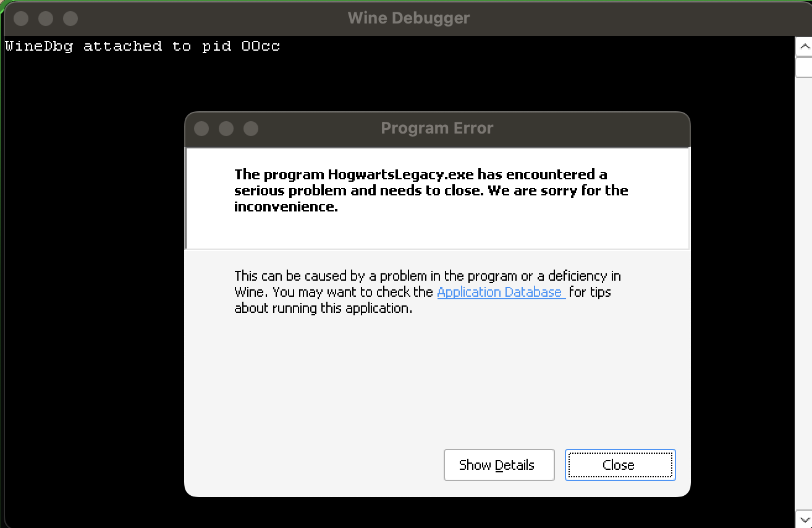
Task: Click the scrollbar thumb at the top
Action: [x=804, y=68]
